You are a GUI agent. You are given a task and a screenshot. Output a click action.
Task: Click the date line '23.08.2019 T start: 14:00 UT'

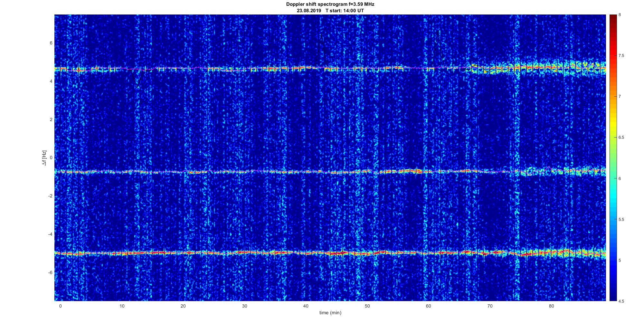(x=330, y=11)
